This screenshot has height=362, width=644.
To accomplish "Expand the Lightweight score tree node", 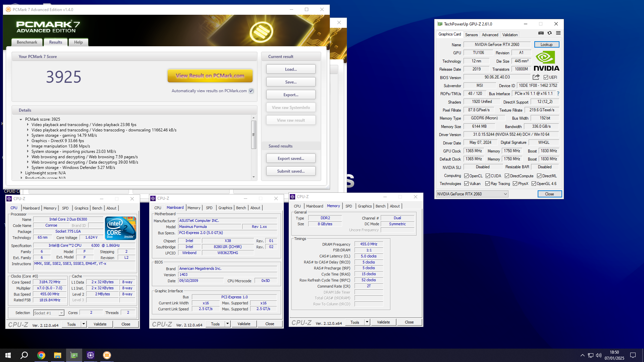I will click(x=21, y=173).
